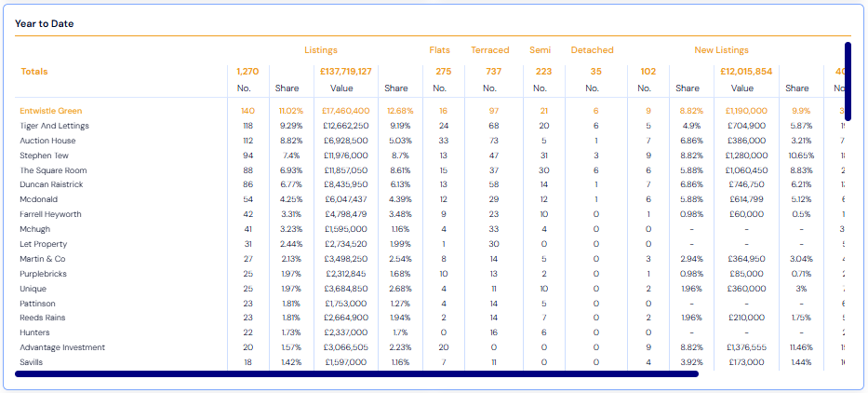Select Auction House agent name
The image size is (868, 393).
(x=47, y=141)
